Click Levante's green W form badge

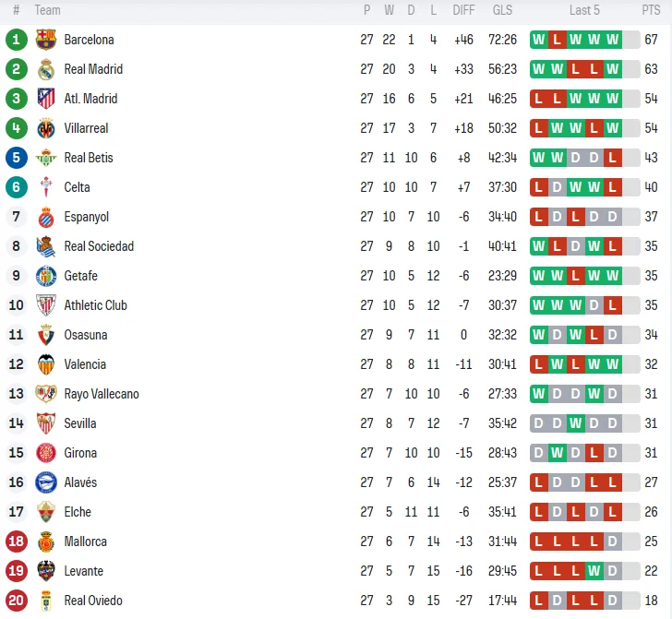[x=594, y=571]
